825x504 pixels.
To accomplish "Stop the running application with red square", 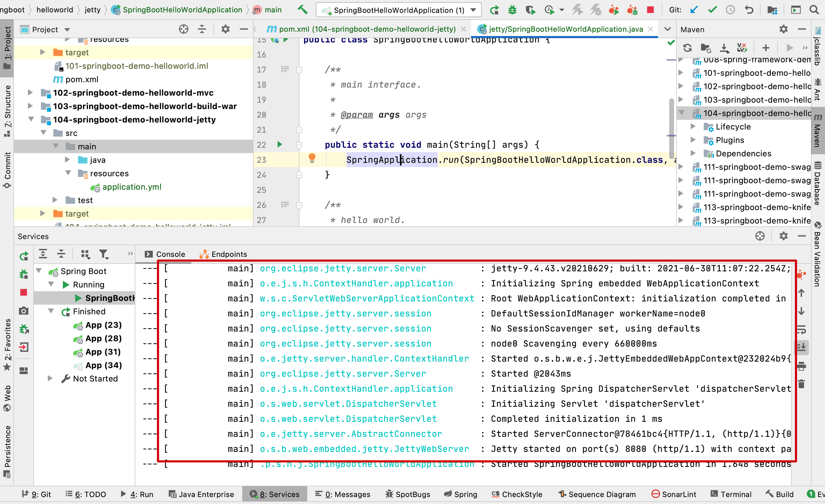I will [650, 10].
